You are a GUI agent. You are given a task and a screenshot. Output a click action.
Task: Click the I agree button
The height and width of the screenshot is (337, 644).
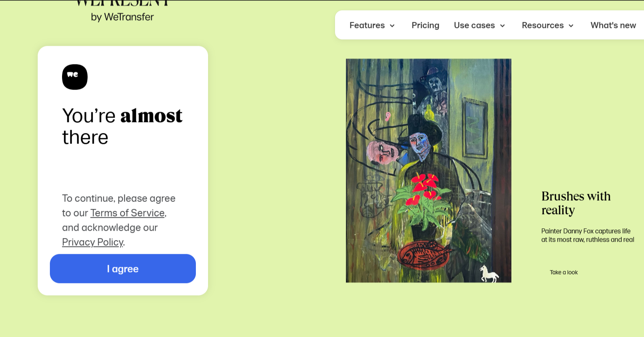[x=123, y=268]
